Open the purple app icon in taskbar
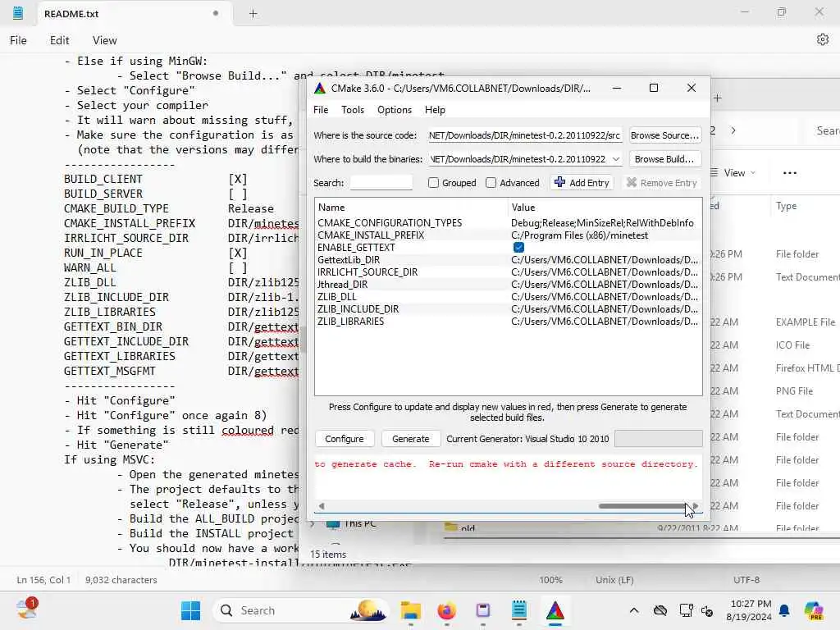 pyautogui.click(x=482, y=610)
